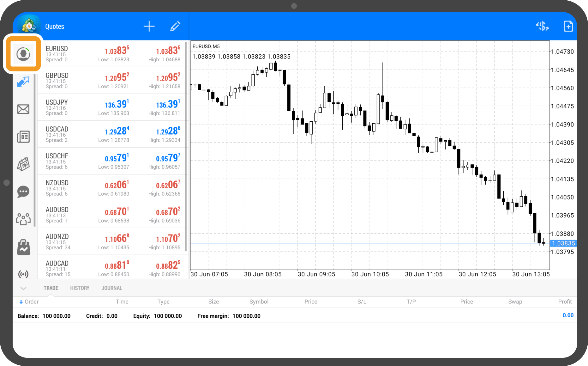
Task: Switch to the Journal tab
Action: click(x=112, y=288)
